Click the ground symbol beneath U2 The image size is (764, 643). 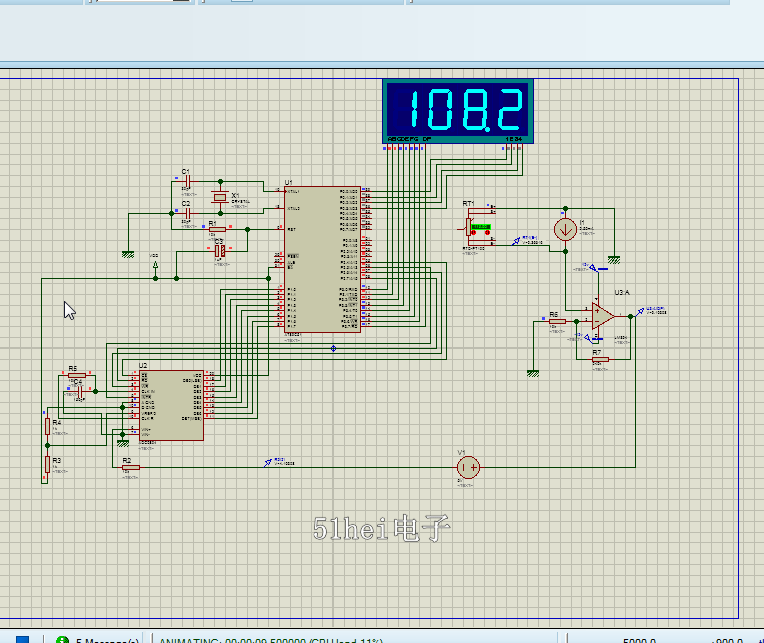[123, 443]
